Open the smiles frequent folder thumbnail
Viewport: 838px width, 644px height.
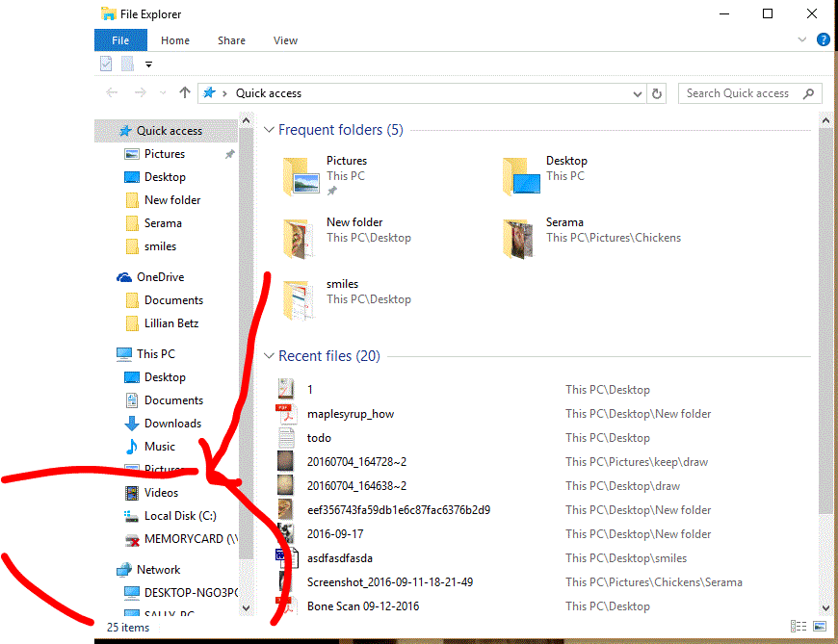(x=300, y=300)
